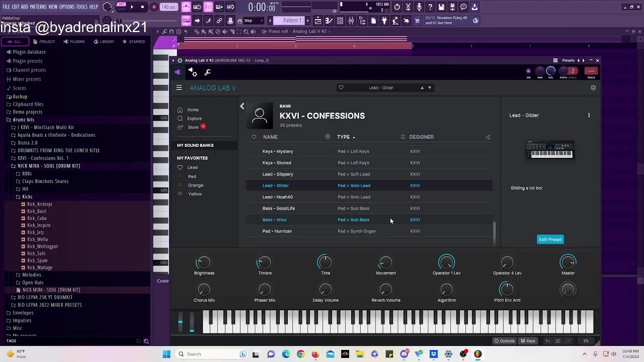The width and height of the screenshot is (644, 362).
Task: Open the wrench plugin options icon
Action: pyautogui.click(x=207, y=72)
